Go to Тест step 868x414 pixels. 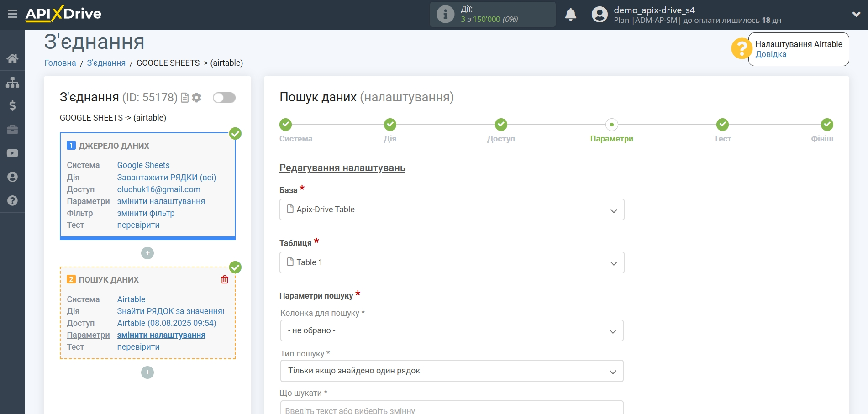[x=722, y=124]
